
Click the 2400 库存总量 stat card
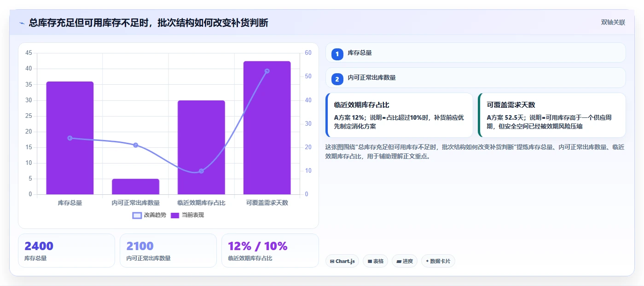click(x=66, y=251)
